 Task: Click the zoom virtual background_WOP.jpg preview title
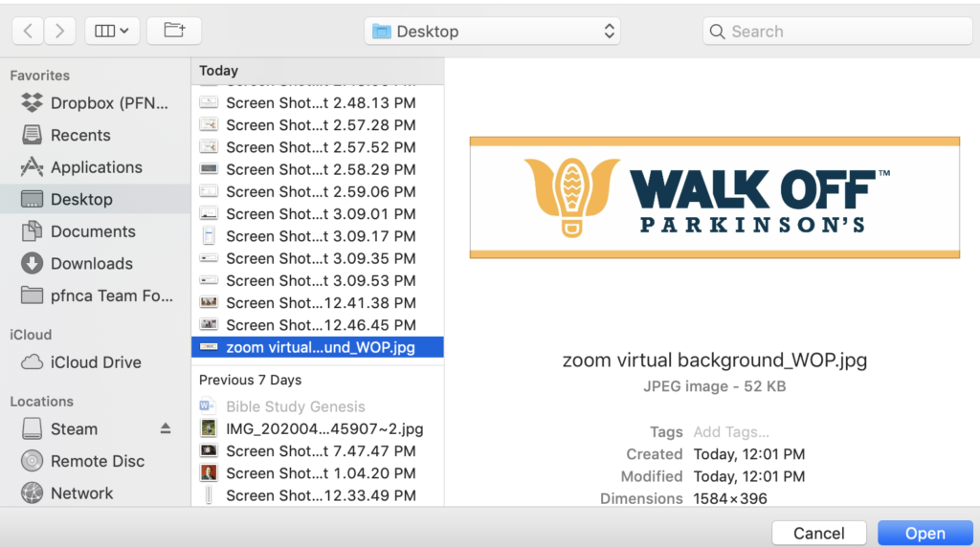point(714,361)
